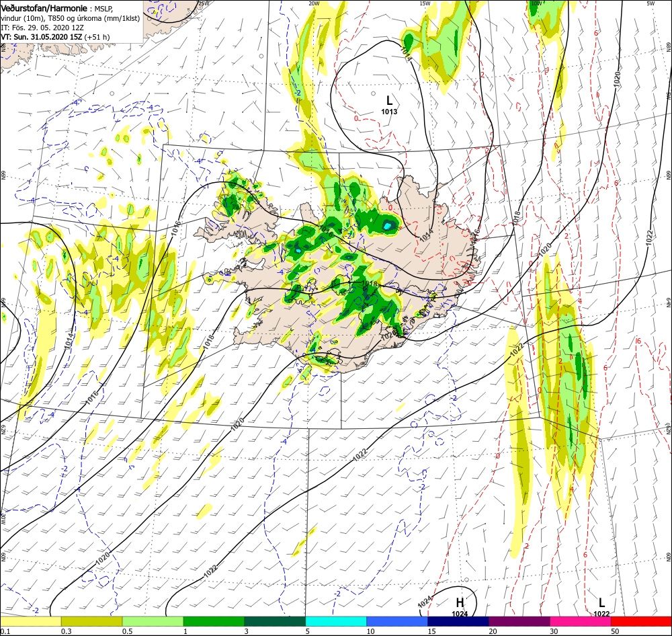The image size is (672, 636).
Task: Select the red 50+ legend swatch
Action: click(642, 622)
